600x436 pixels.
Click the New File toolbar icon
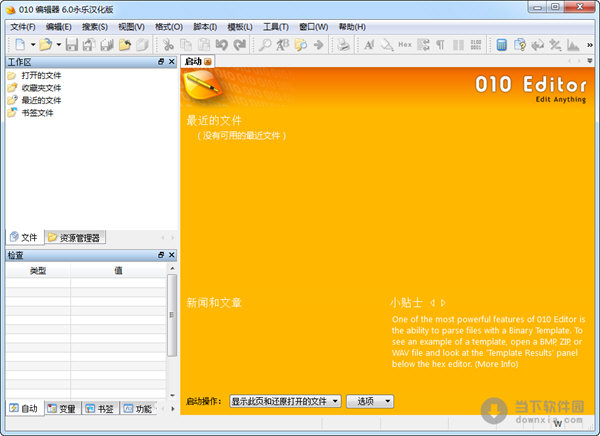click(20, 45)
